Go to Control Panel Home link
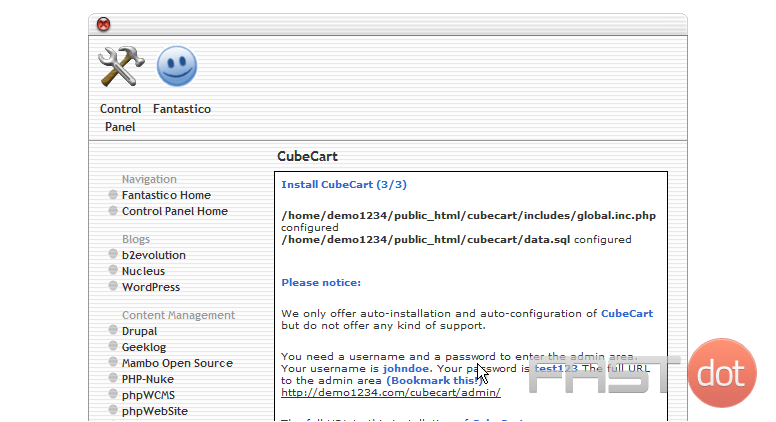The height and width of the screenshot is (422, 776). pos(175,211)
